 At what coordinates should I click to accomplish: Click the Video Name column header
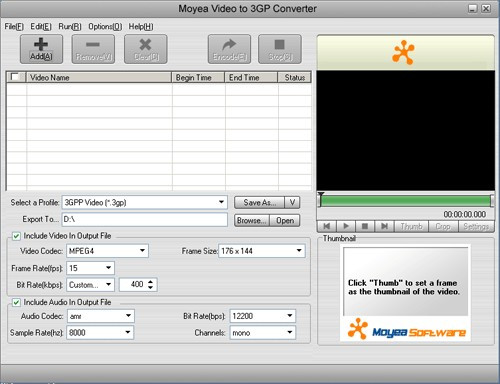click(99, 77)
